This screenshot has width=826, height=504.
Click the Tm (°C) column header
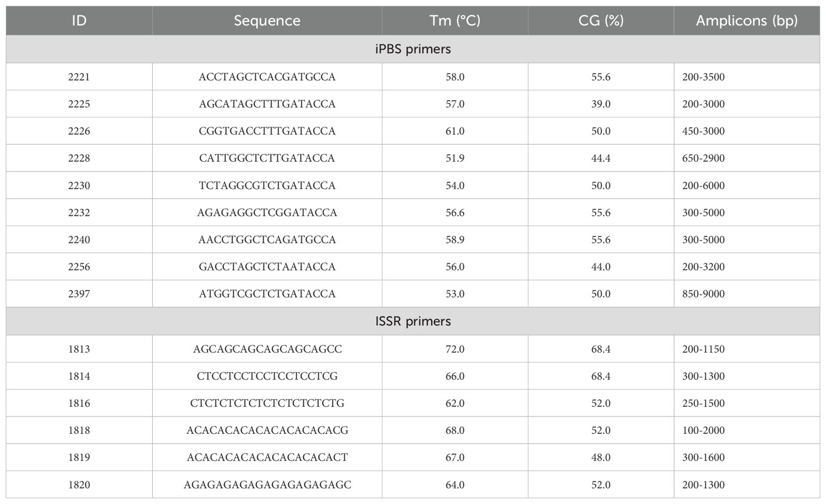click(x=455, y=21)
